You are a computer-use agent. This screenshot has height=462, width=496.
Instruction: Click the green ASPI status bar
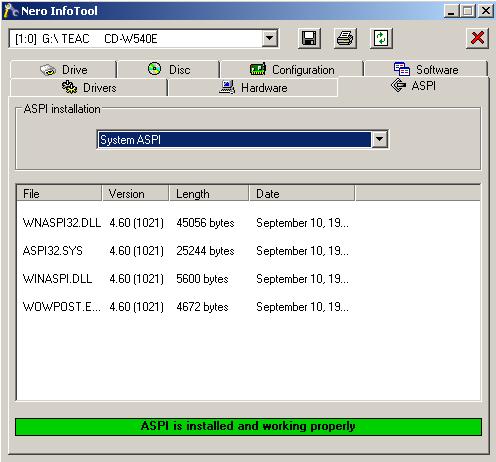(248, 426)
